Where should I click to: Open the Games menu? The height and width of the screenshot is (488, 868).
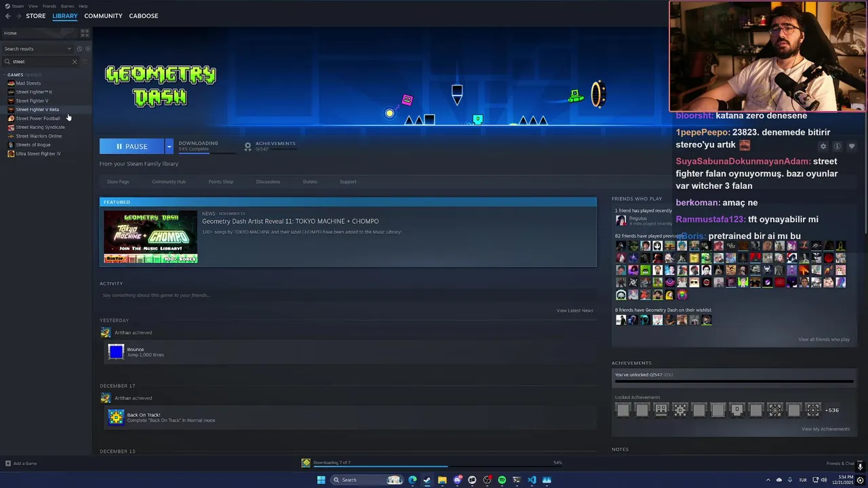[67, 6]
